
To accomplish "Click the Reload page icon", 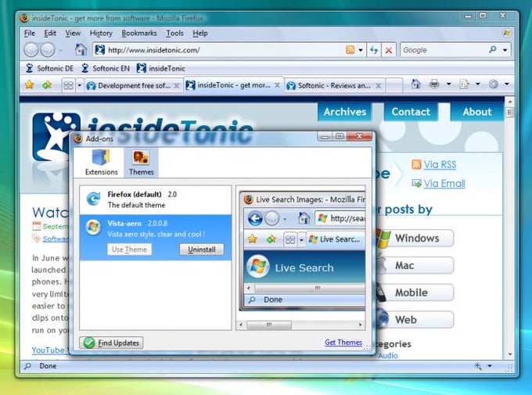I will (374, 50).
